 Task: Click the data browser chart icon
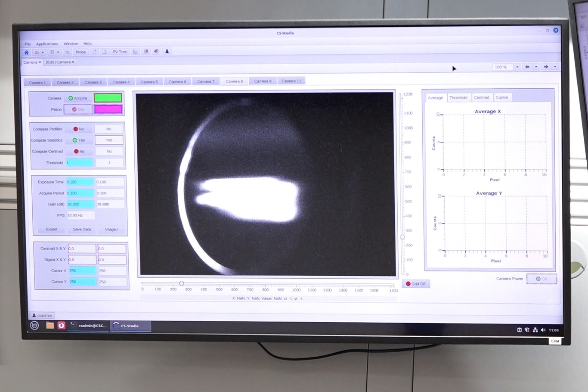(135, 52)
